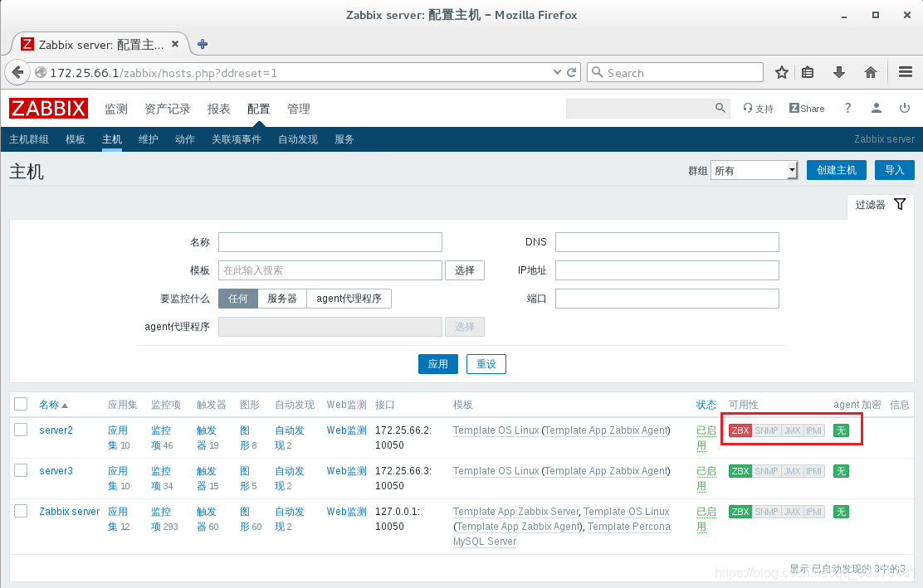Select the server2 row checkbox

click(22, 430)
